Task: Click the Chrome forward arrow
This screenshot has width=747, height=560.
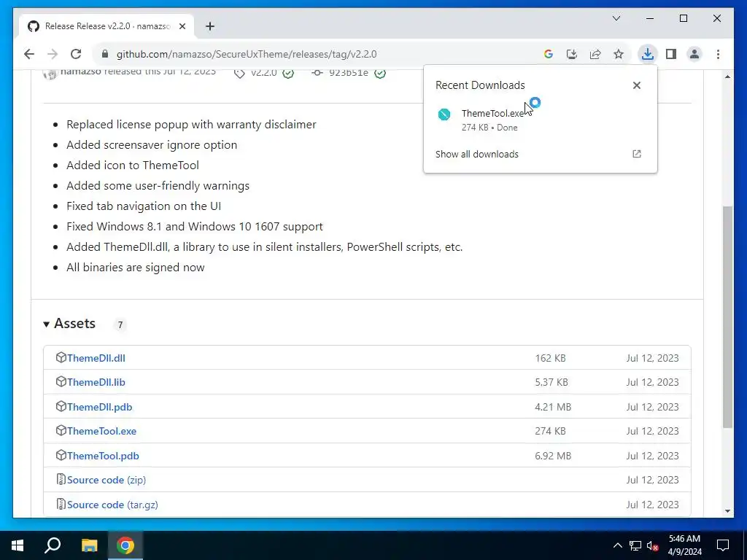Action: [53, 54]
